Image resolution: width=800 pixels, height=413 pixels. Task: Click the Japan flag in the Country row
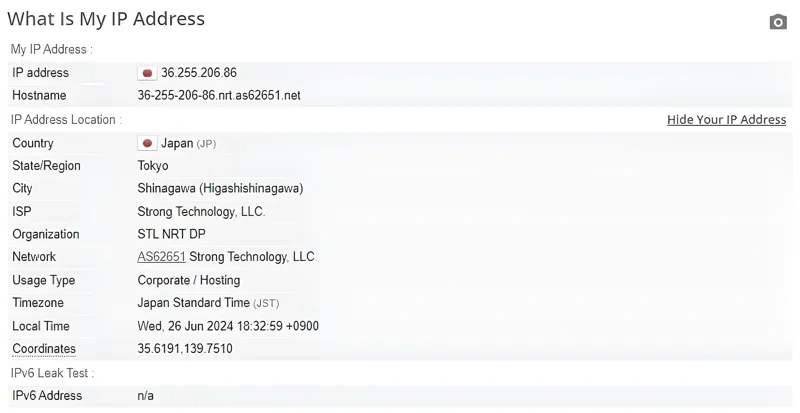coord(147,143)
